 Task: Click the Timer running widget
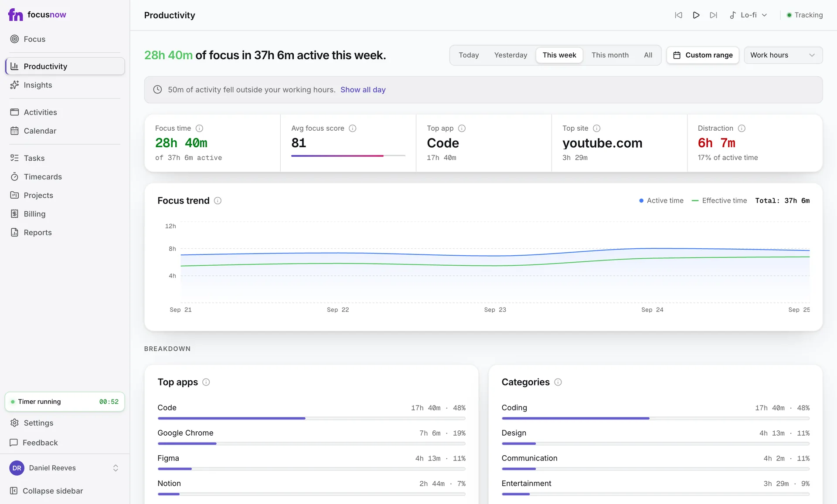click(65, 402)
